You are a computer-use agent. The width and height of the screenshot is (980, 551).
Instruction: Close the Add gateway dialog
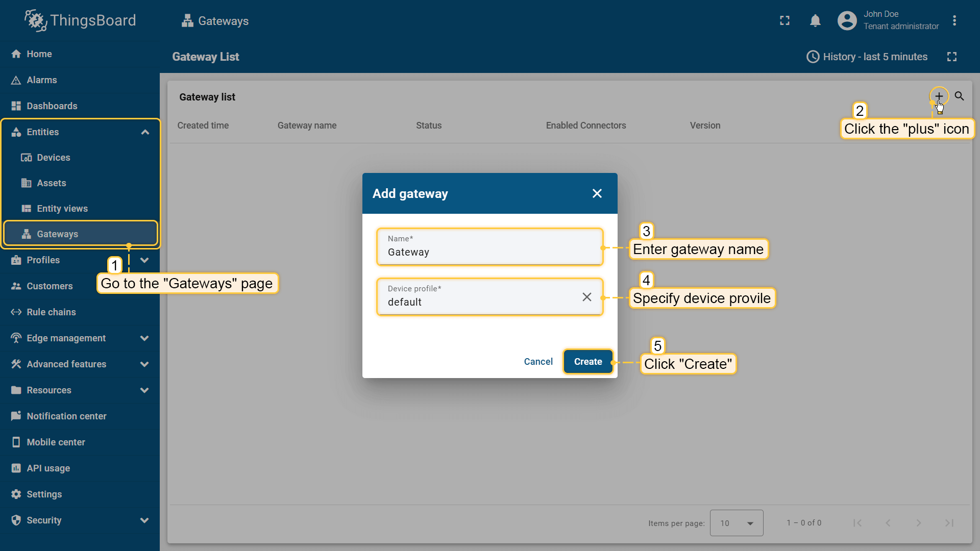pyautogui.click(x=597, y=193)
